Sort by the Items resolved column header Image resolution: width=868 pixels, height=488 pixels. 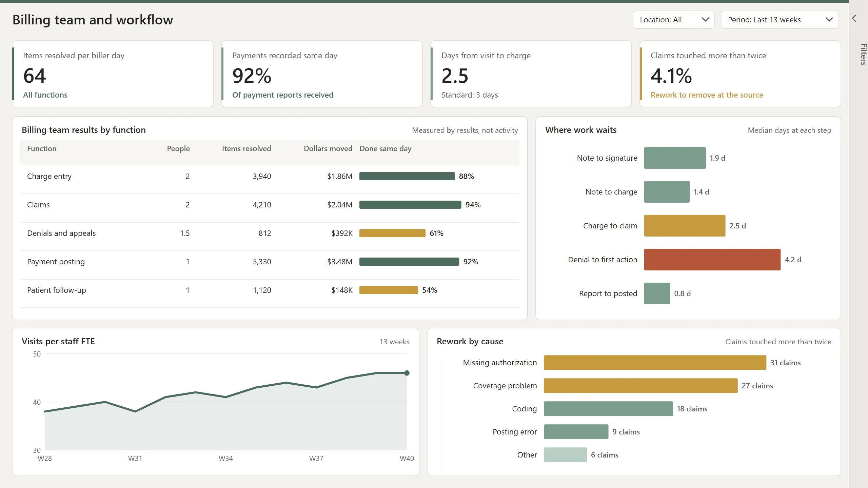tap(246, 148)
